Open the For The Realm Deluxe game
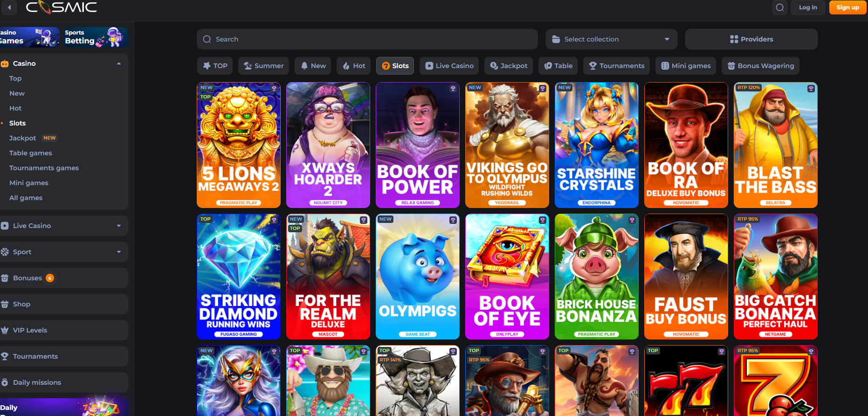The height and width of the screenshot is (416, 868). pos(328,277)
